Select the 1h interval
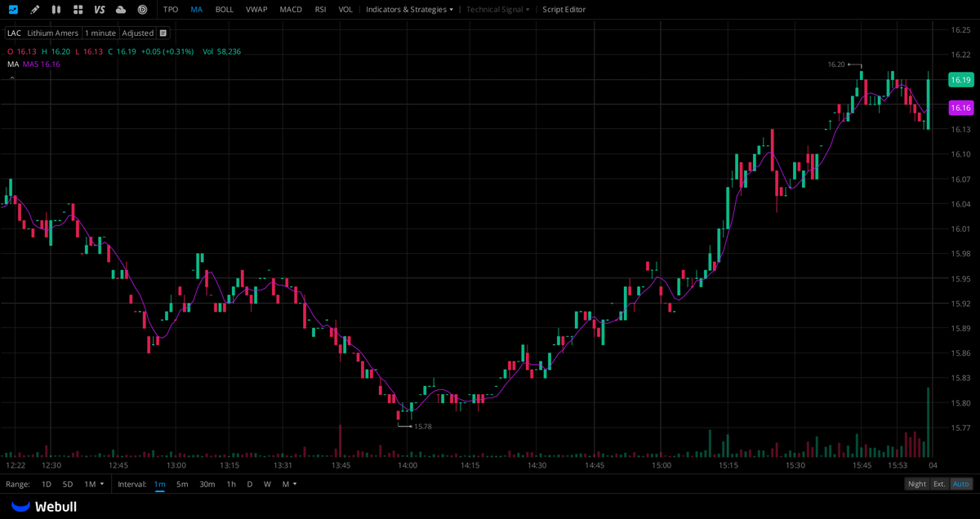Screen dimensions: 980x519 point(231,484)
